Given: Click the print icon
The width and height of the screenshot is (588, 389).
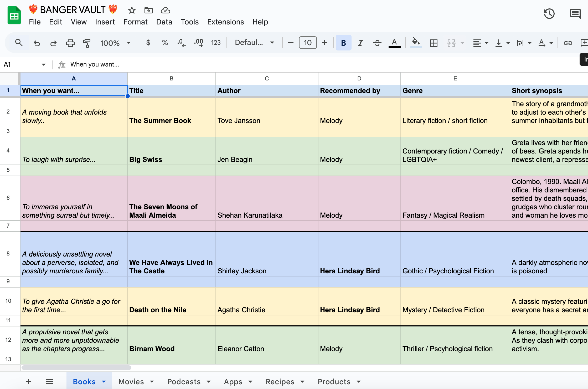Looking at the screenshot, I should tap(70, 43).
